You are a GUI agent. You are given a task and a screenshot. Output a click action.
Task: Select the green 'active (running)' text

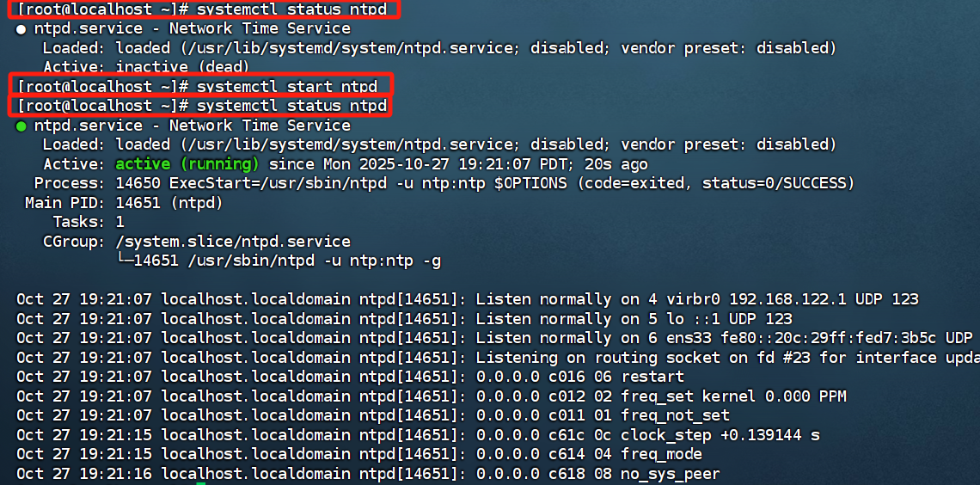187,164
